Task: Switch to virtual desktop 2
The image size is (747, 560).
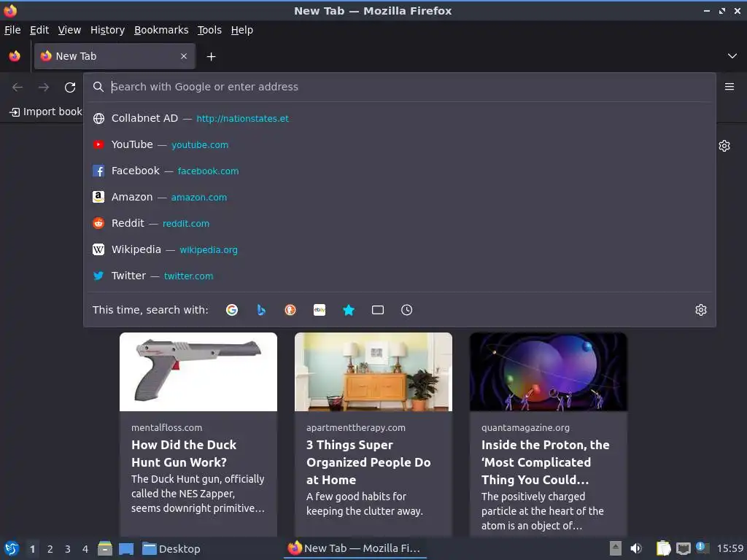Action: point(50,549)
